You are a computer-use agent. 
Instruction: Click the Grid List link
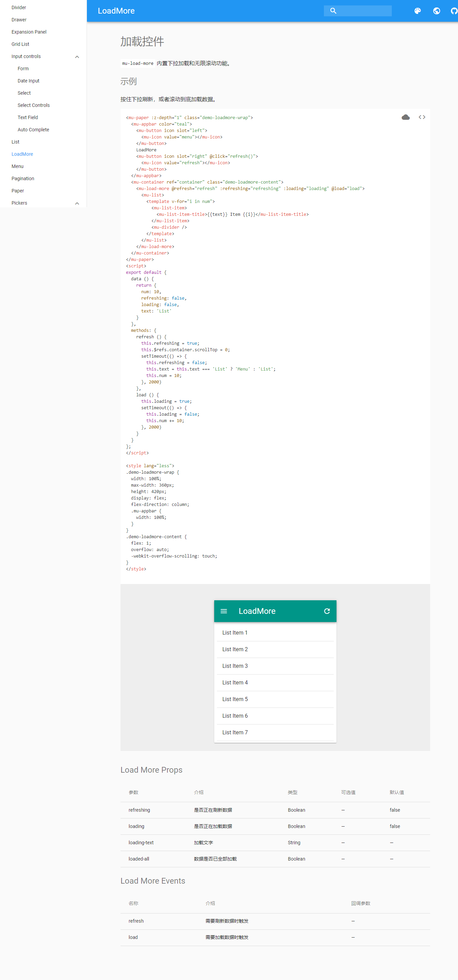(x=20, y=44)
